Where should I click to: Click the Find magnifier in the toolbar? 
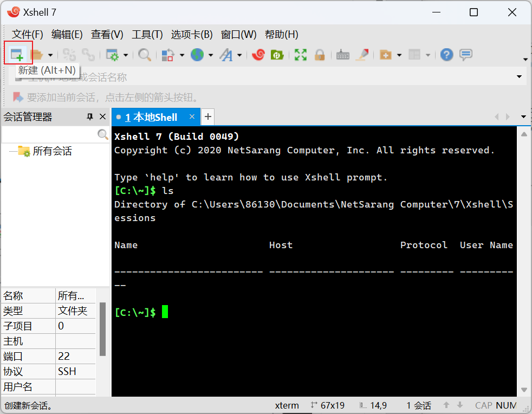(145, 54)
